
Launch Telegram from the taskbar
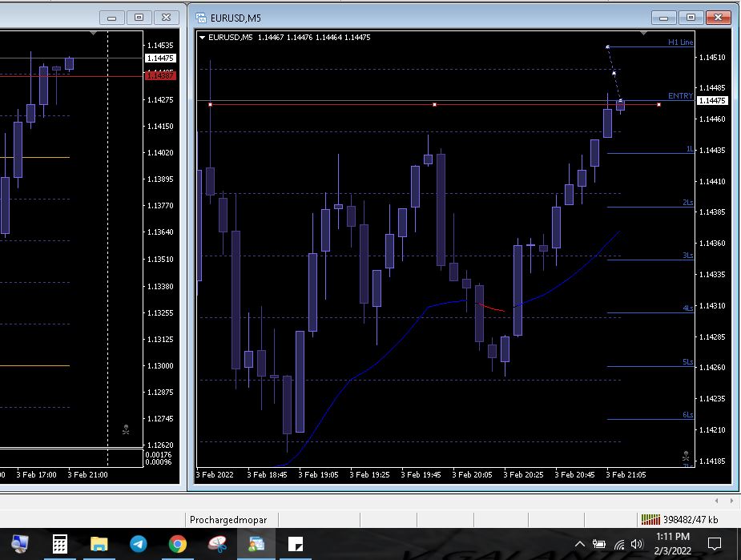pos(139,544)
